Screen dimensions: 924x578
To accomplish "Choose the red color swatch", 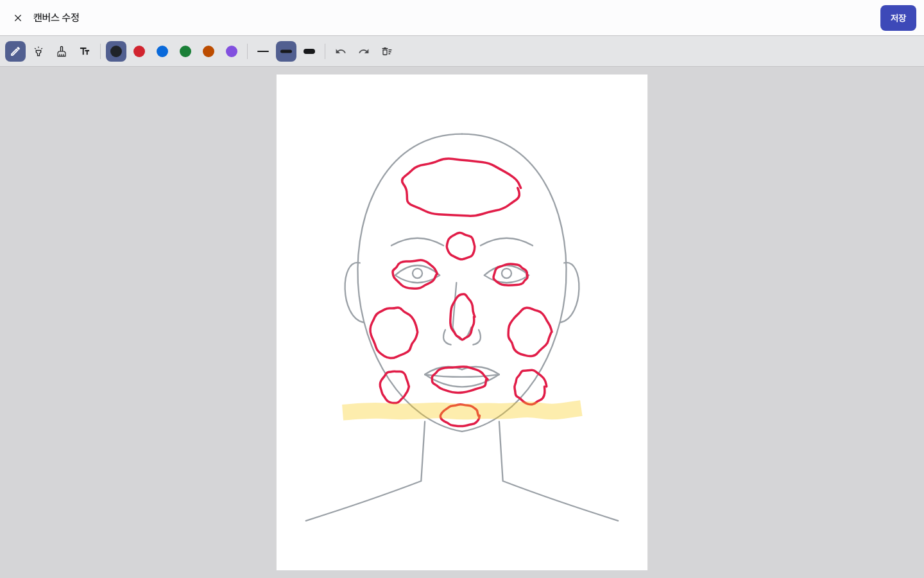I will pyautogui.click(x=139, y=51).
